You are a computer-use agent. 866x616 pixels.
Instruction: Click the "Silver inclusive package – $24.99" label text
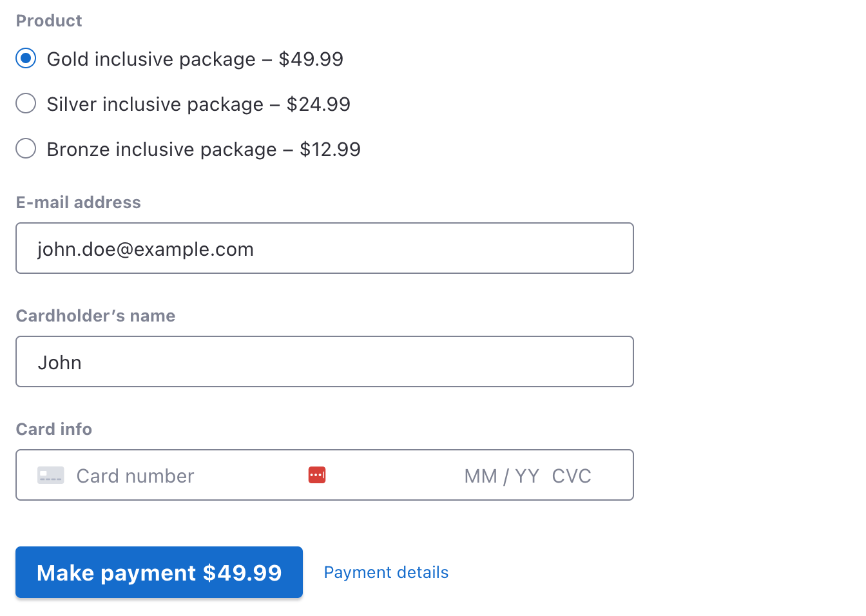pyautogui.click(x=198, y=104)
